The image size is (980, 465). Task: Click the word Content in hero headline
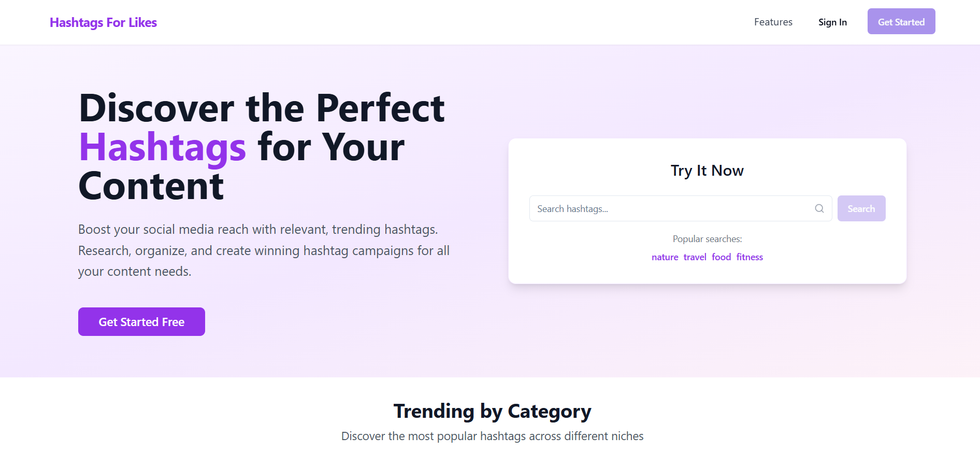tap(151, 187)
